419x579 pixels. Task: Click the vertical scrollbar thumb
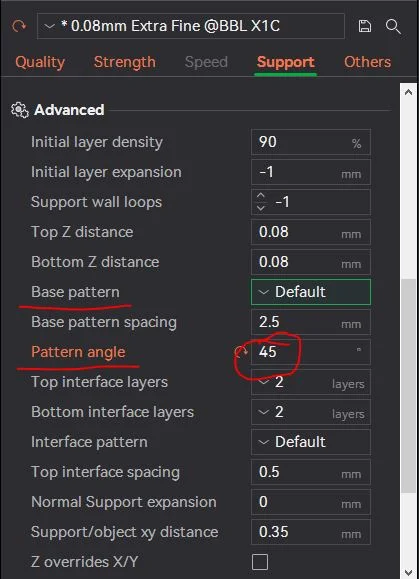(x=408, y=386)
